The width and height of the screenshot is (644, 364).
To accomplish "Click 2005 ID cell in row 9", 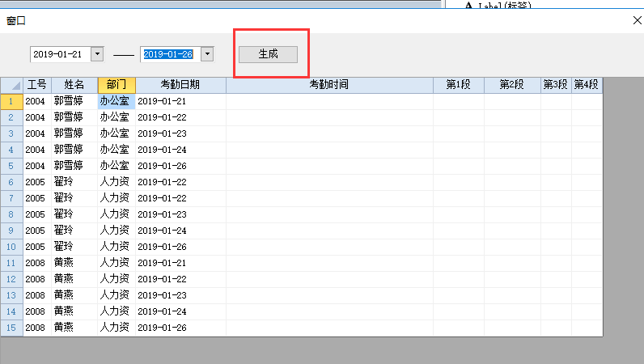I will click(37, 231).
